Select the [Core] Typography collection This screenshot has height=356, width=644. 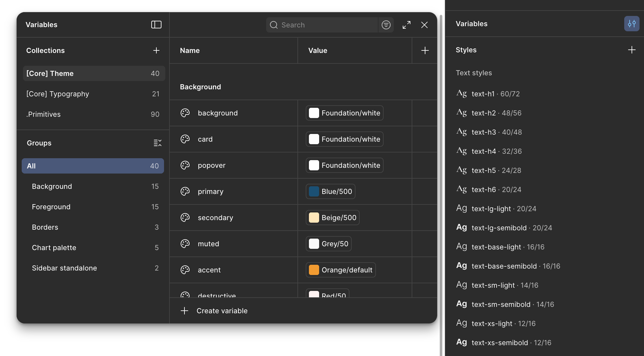click(x=57, y=93)
